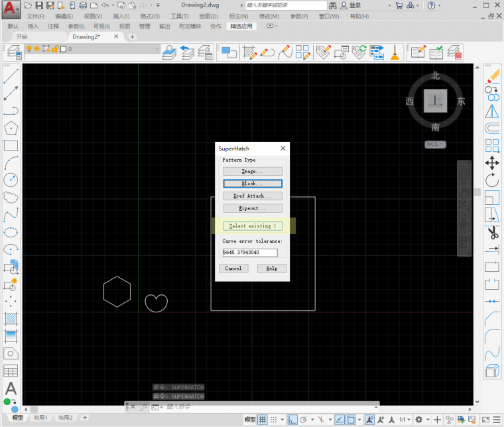Click the Image... button in SuperHatch
This screenshot has height=427, width=504.
(x=253, y=171)
